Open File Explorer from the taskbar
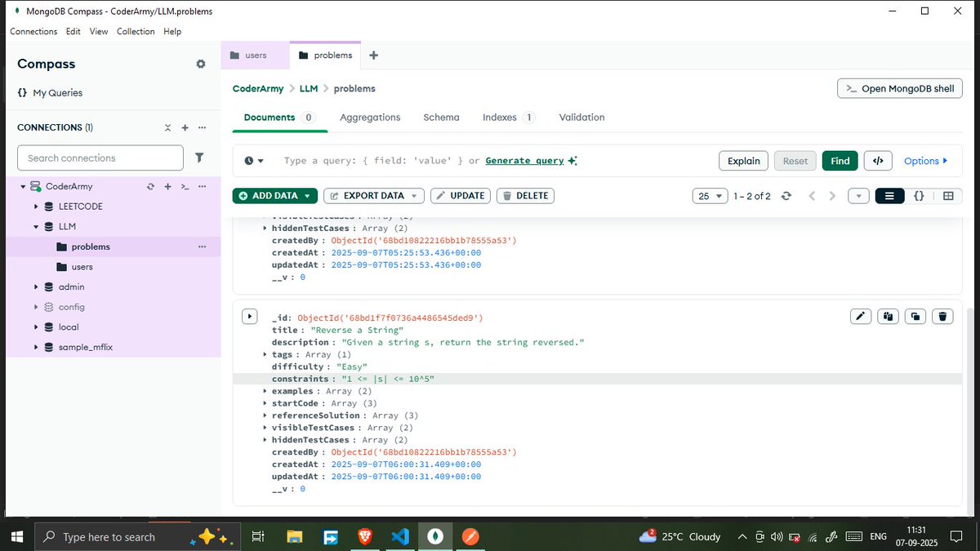 (295, 536)
